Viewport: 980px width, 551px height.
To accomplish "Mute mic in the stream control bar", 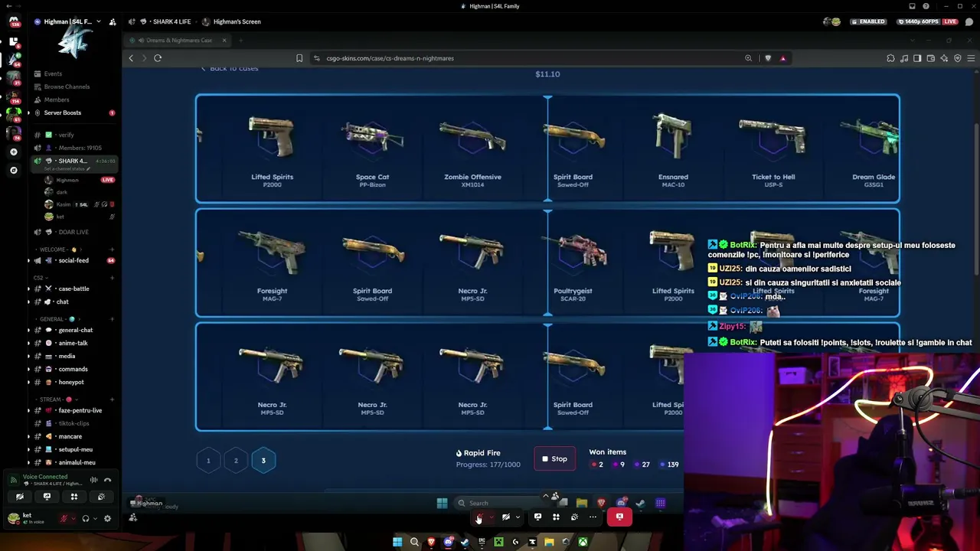I will tap(479, 517).
